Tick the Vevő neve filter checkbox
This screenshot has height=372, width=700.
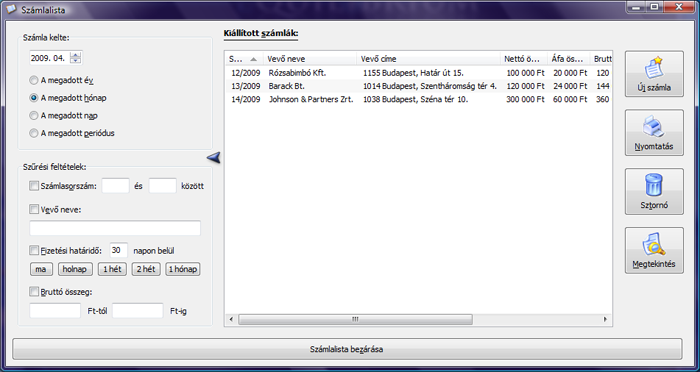34,209
